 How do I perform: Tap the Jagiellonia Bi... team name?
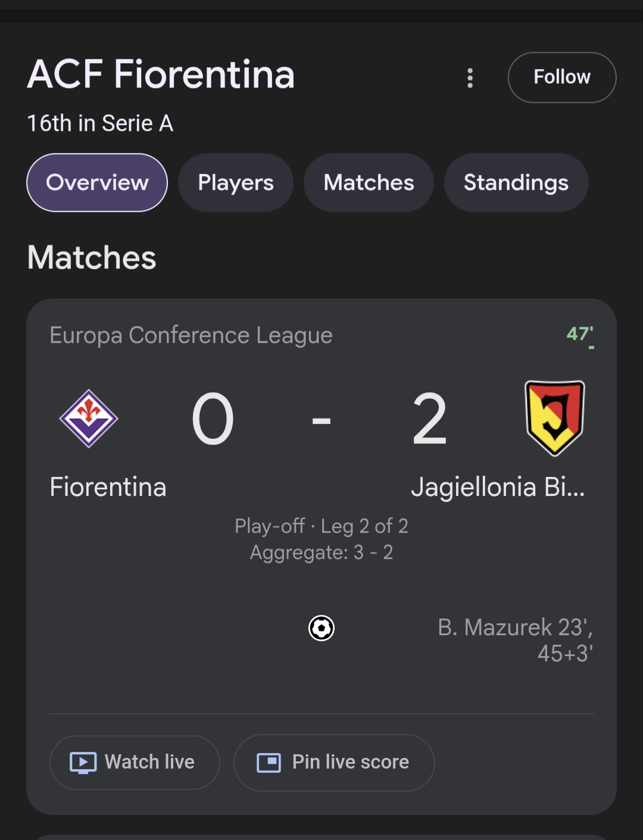click(498, 487)
